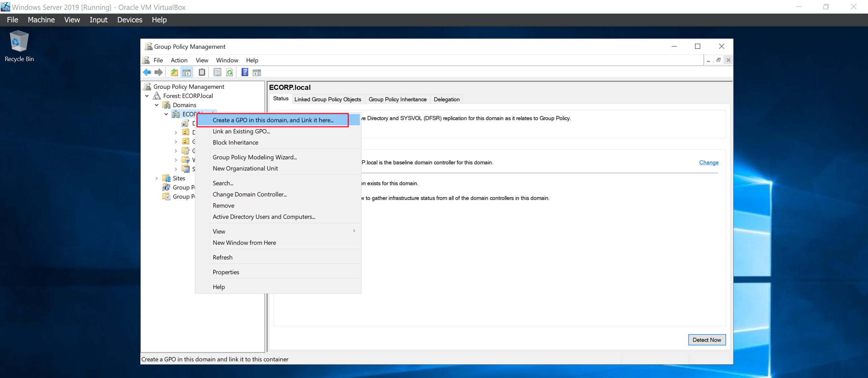The height and width of the screenshot is (378, 868).
Task: Click the Detect Now button
Action: [707, 340]
